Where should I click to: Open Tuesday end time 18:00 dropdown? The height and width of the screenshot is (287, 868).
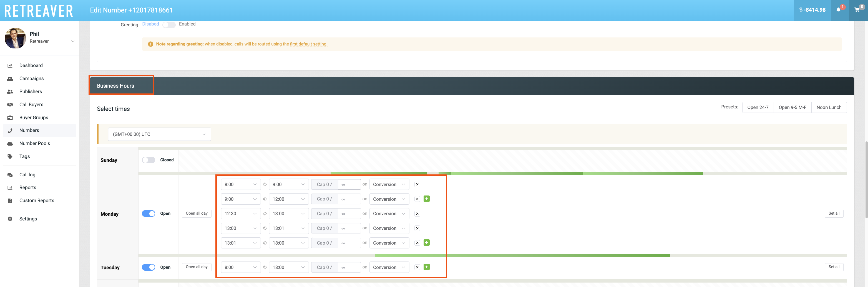tap(288, 268)
